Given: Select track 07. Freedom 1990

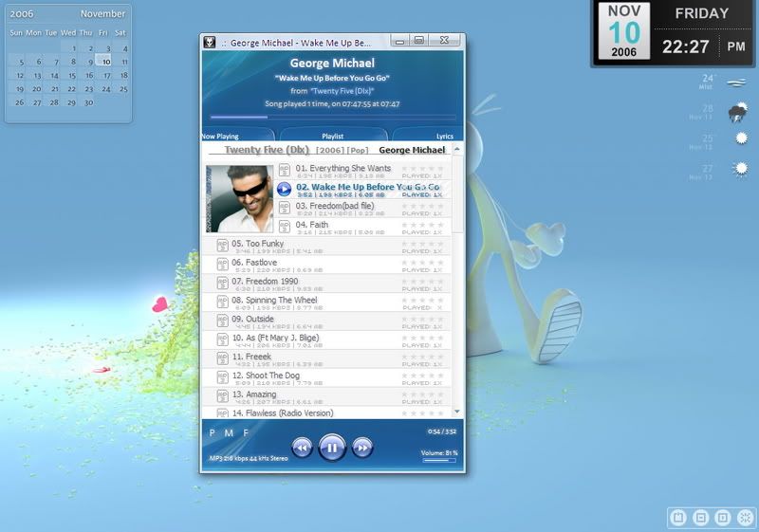Looking at the screenshot, I should click(x=265, y=281).
